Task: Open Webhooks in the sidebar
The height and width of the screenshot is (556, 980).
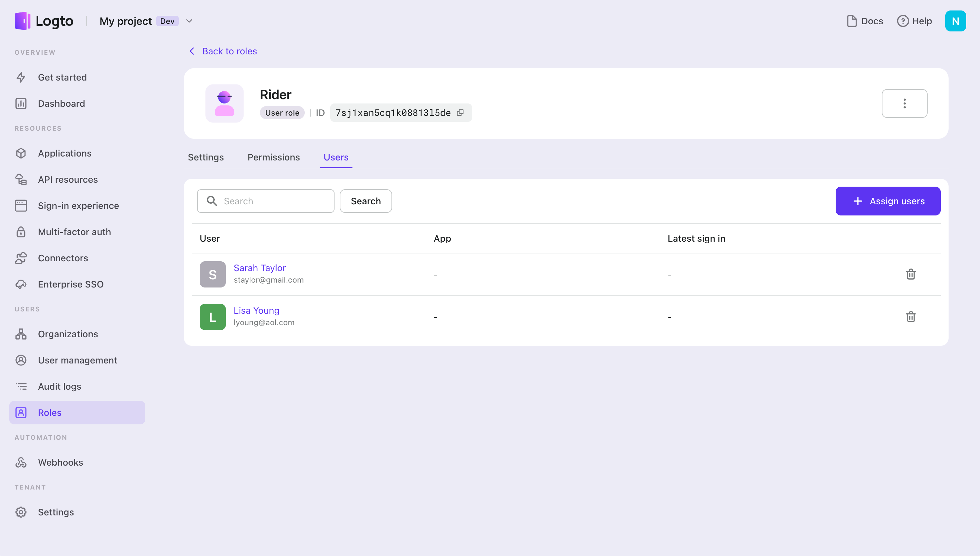Action: [x=60, y=462]
